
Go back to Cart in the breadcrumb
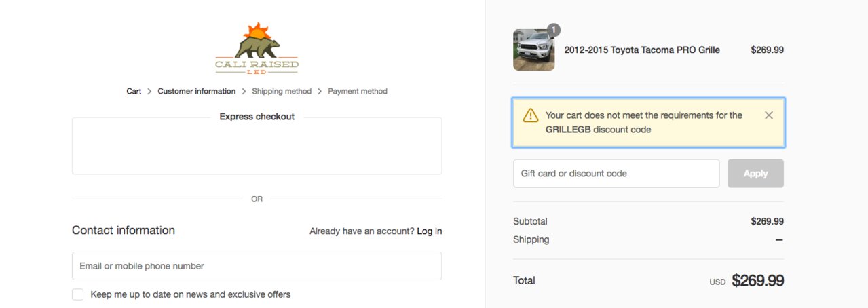click(x=134, y=91)
